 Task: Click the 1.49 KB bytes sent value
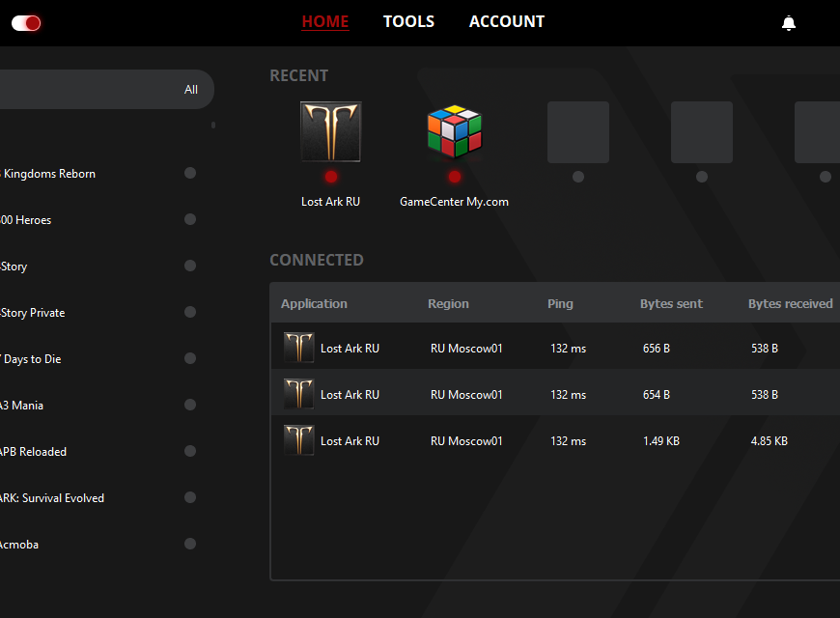click(661, 441)
